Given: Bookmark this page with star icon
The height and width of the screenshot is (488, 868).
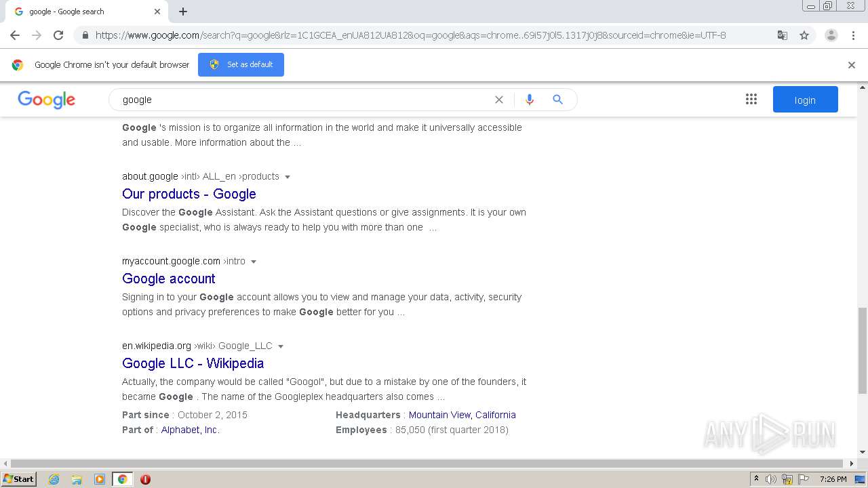Looking at the screenshot, I should 804,35.
